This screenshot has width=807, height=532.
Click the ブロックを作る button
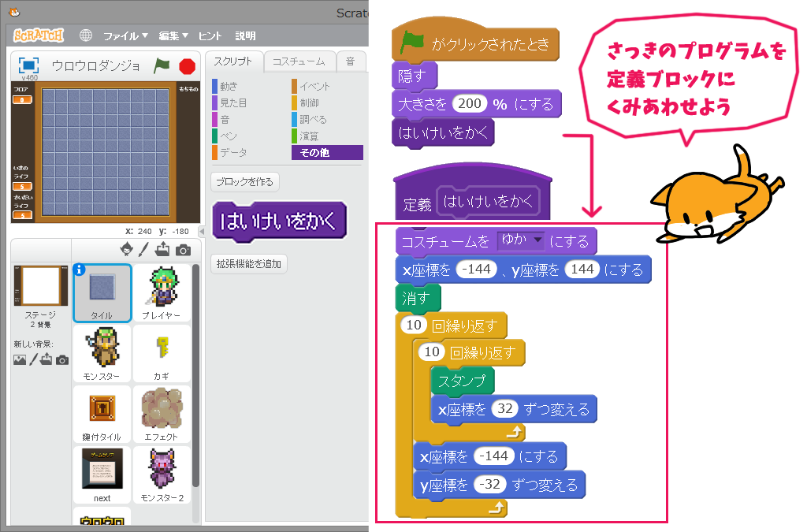point(245,181)
